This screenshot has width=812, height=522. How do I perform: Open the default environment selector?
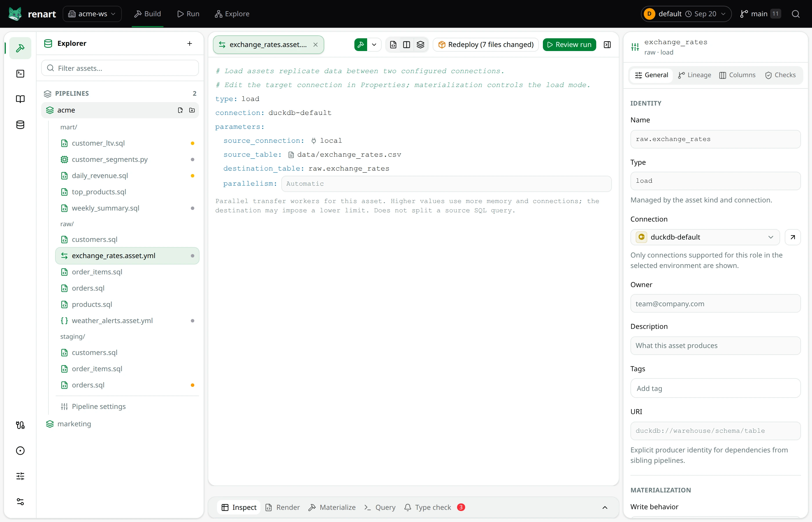point(686,14)
